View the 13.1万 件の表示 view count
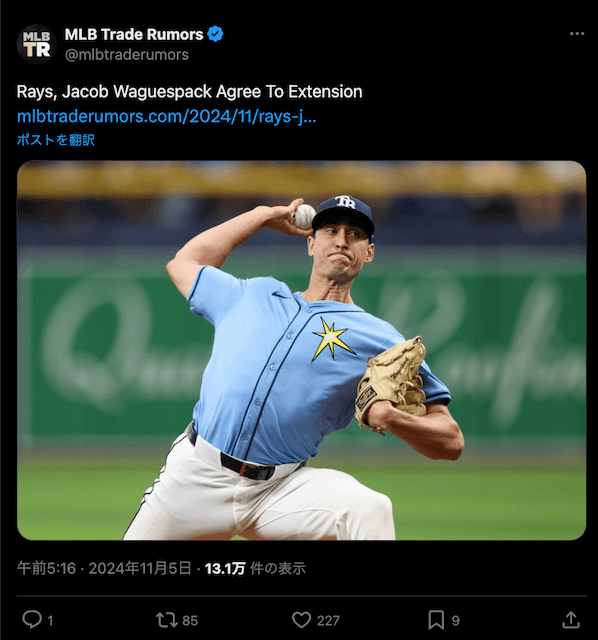598x640 pixels. pyautogui.click(x=255, y=568)
